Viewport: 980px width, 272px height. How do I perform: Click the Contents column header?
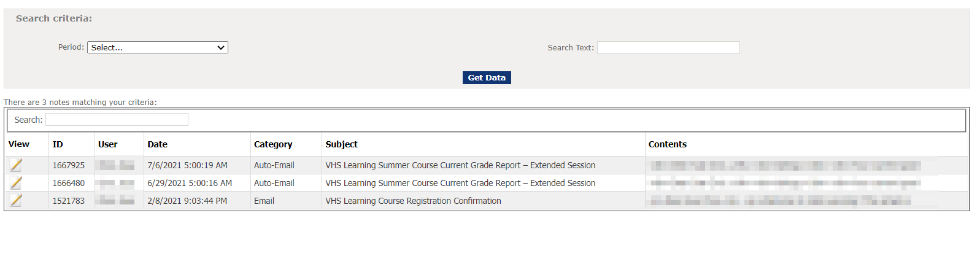(668, 144)
